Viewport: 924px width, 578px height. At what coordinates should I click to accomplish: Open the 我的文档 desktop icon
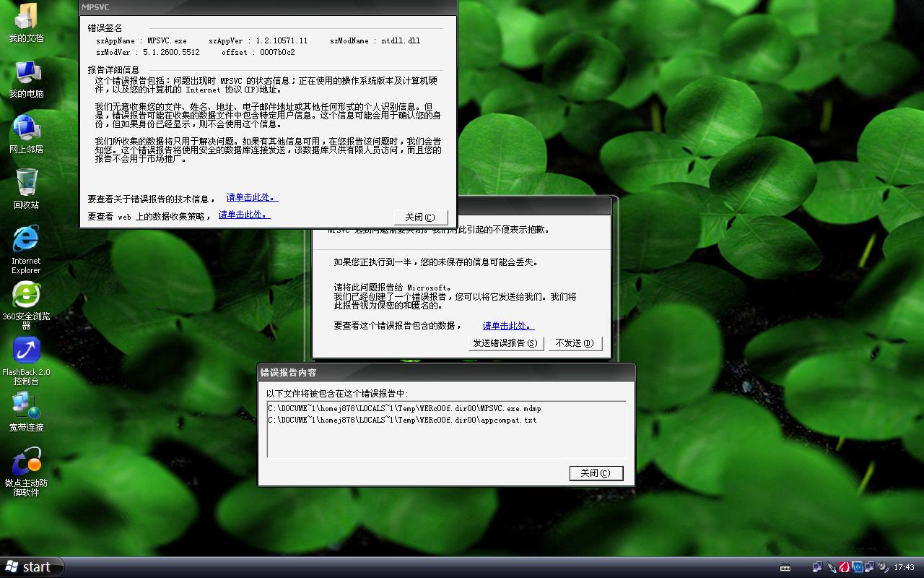point(26,22)
